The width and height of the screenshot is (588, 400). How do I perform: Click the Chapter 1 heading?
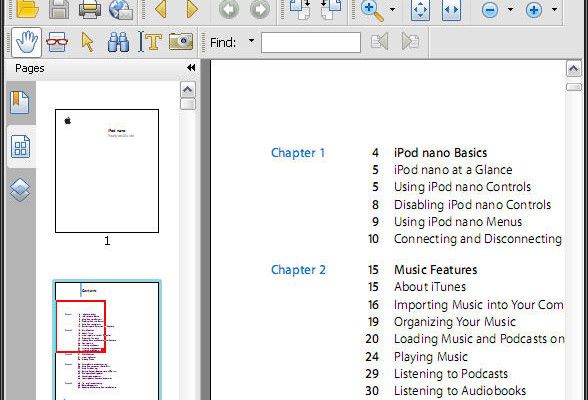pyautogui.click(x=298, y=153)
